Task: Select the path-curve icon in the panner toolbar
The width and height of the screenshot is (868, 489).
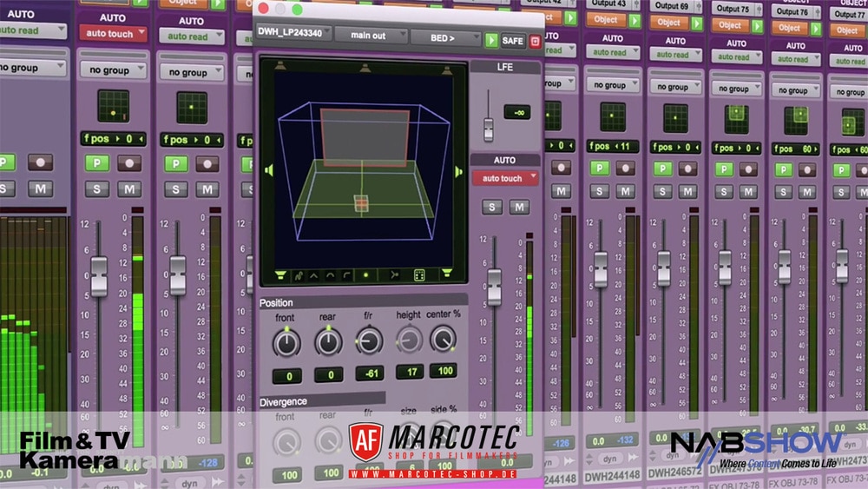Action: 299,275
